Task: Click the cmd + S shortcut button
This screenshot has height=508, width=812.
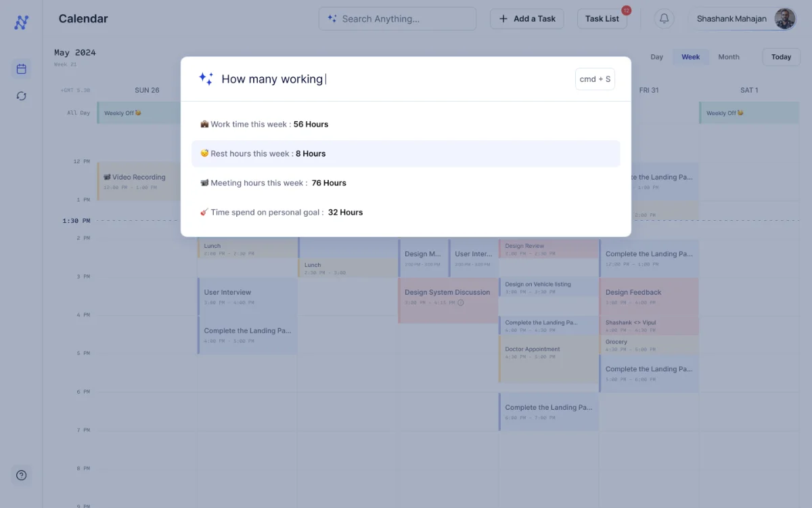Action: 595,79
